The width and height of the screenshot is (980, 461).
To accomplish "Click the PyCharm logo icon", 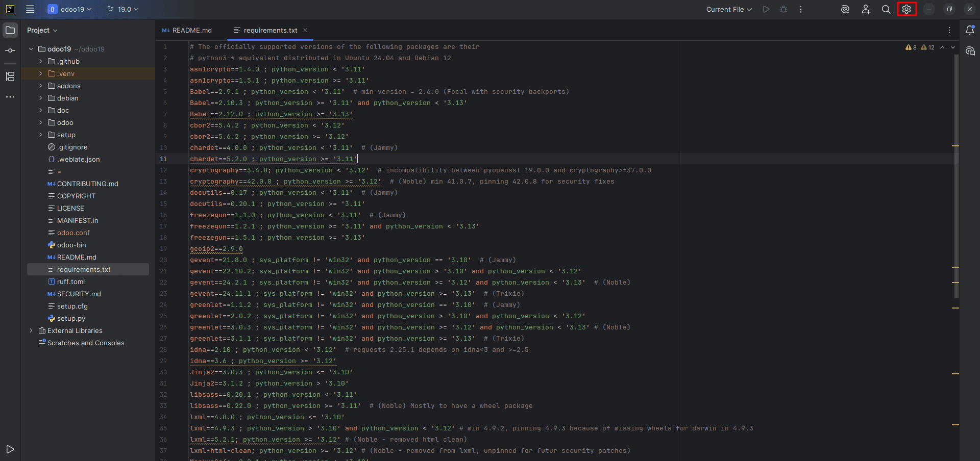I will 10,9.
